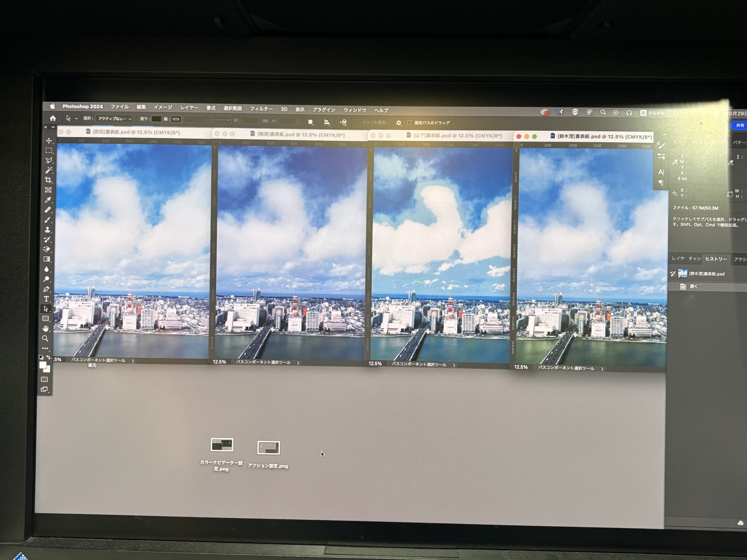Select the Move tool
This screenshot has height=560, width=747.
point(49,141)
